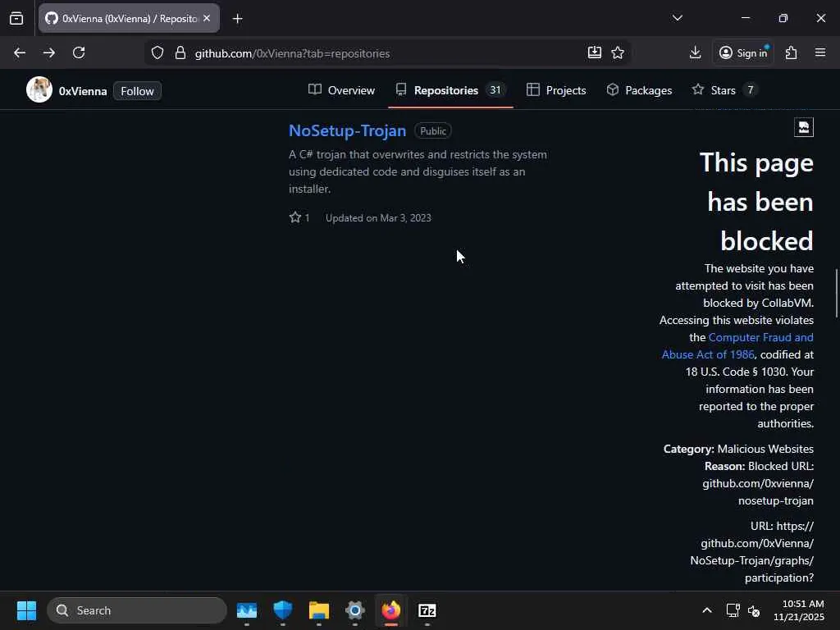Image resolution: width=840 pixels, height=630 pixels.
Task: Go back to previous page
Action: pos(20,52)
